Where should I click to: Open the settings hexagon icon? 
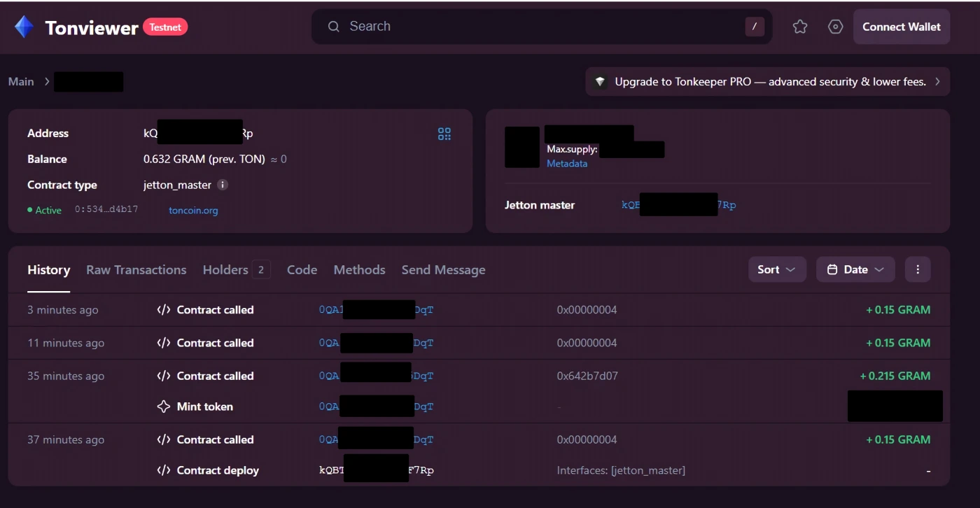click(x=835, y=27)
